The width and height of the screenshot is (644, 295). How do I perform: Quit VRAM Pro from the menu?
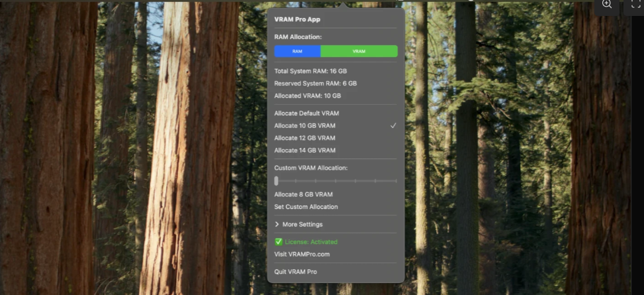tap(295, 272)
